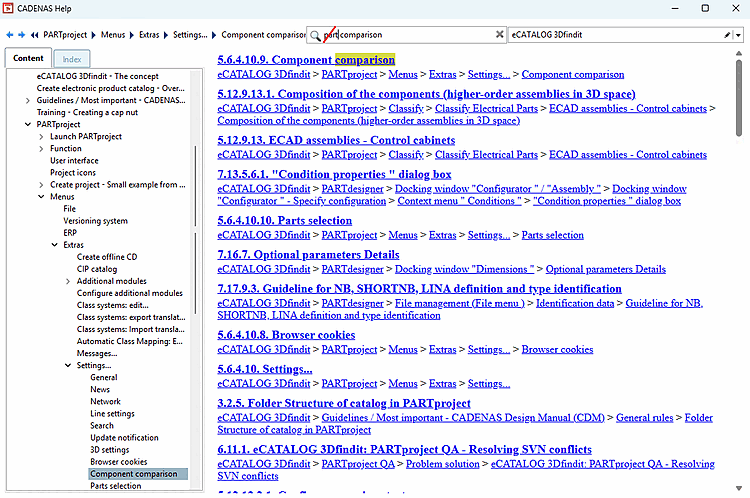Click the blue back arrow icon
This screenshot has height=498, width=750.
click(x=10, y=35)
